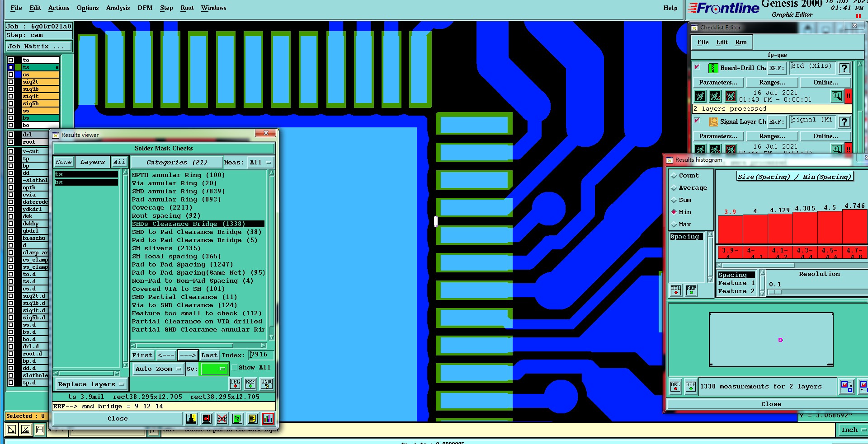Open the Analysis menu

[118, 8]
